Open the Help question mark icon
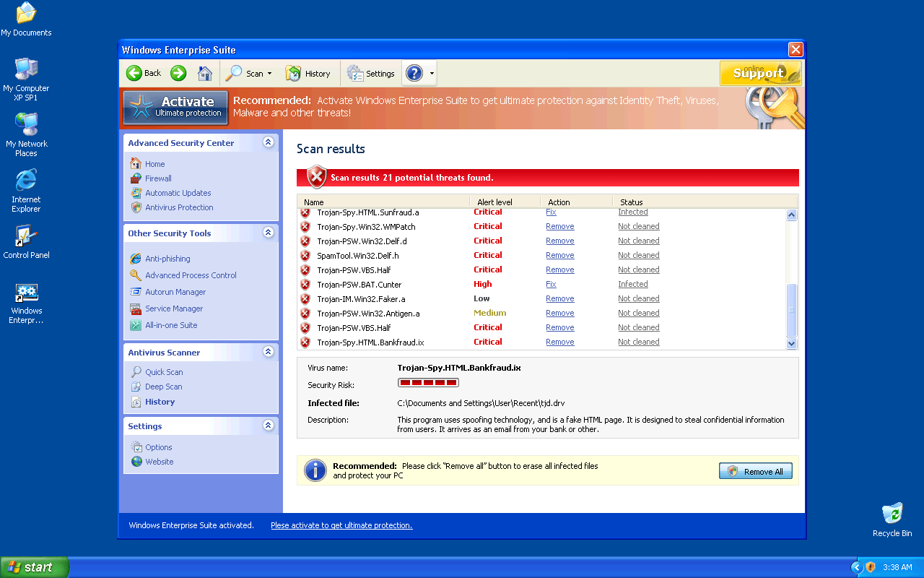The width and height of the screenshot is (924, 578). [414, 73]
